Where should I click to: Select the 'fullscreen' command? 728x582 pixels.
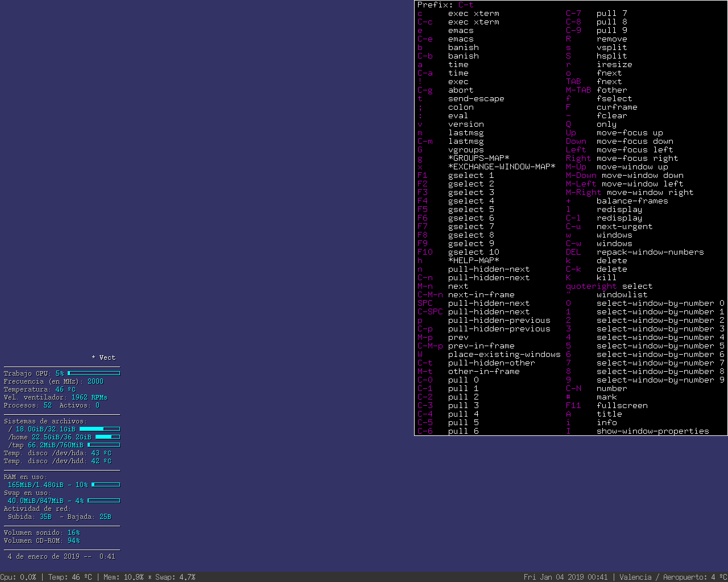pos(622,405)
